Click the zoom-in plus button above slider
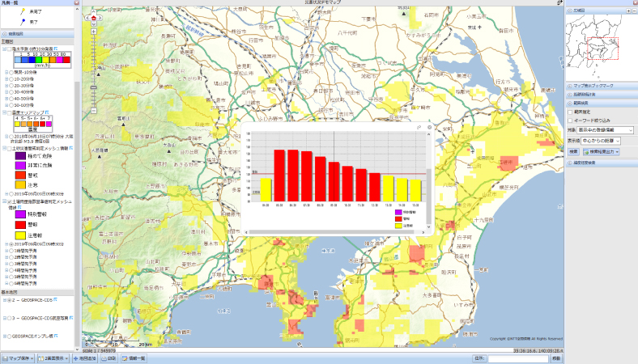 [x=94, y=32]
